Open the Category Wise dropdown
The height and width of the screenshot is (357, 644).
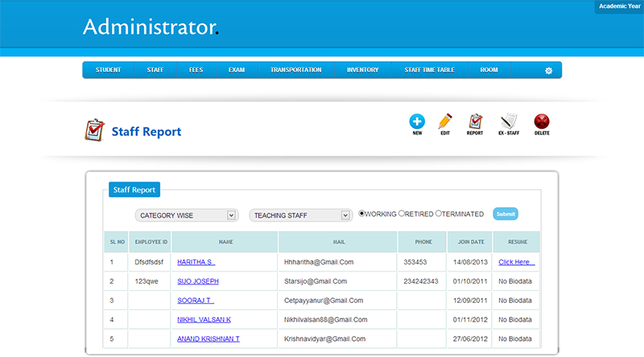point(186,215)
